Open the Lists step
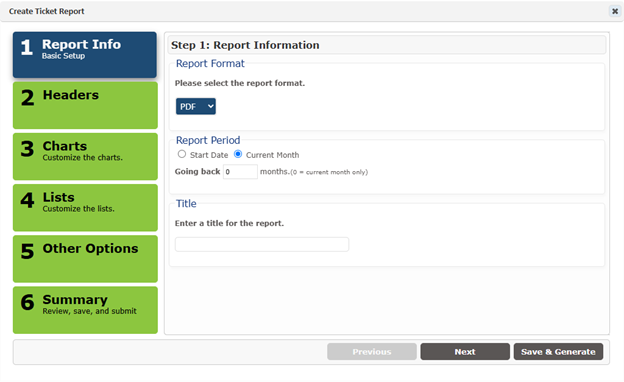Screen dimensions: 624x382 tap(85, 208)
